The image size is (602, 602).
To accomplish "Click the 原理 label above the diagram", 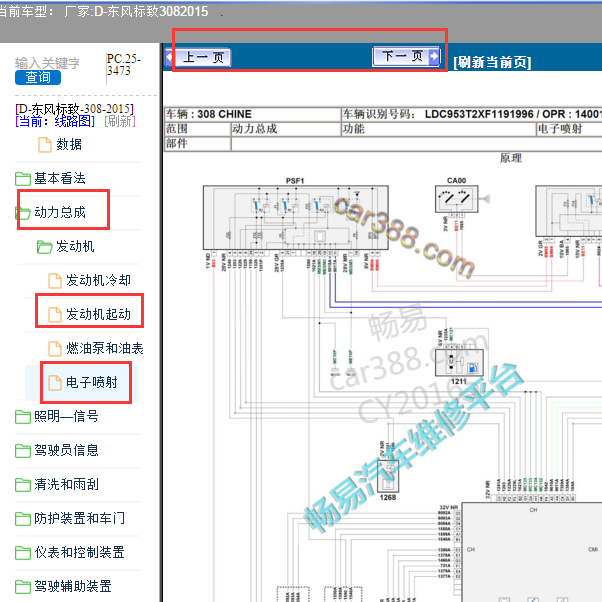I will [x=511, y=158].
